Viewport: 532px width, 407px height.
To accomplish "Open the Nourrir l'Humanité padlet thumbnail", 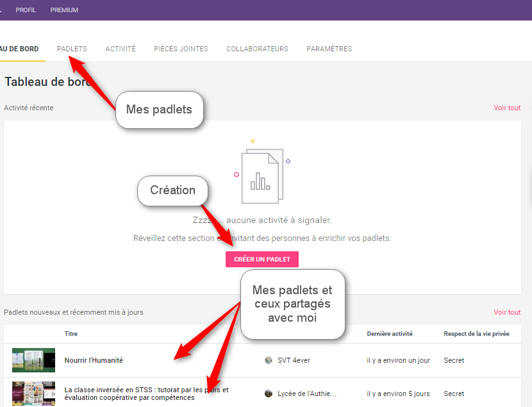I will point(33,360).
